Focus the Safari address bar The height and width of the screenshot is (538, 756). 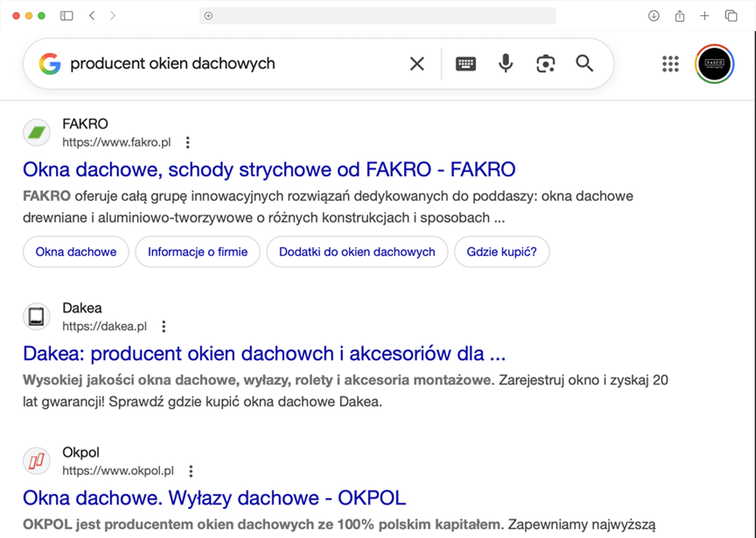[x=378, y=16]
